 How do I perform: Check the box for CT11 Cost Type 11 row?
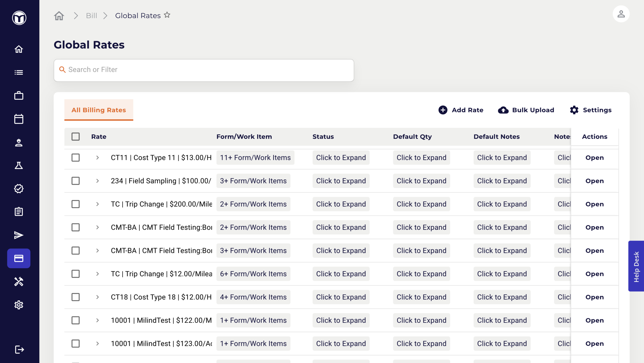point(75,158)
